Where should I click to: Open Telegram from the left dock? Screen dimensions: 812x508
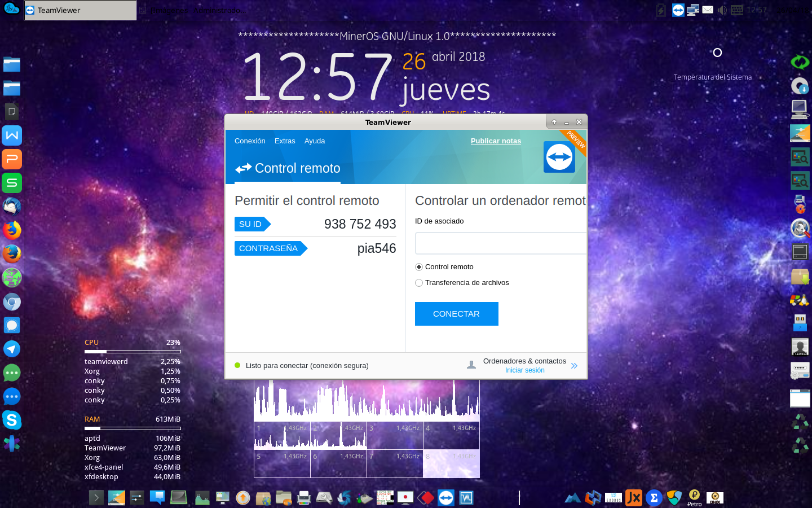coord(12,349)
